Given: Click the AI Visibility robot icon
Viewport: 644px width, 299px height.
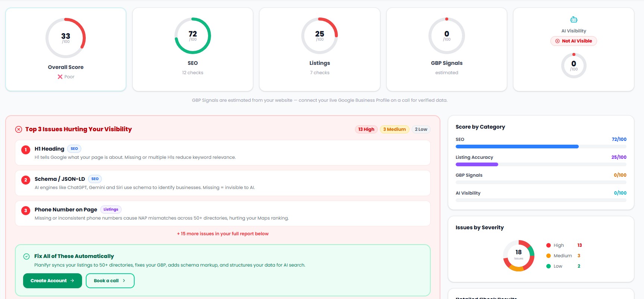Looking at the screenshot, I should click(x=574, y=19).
